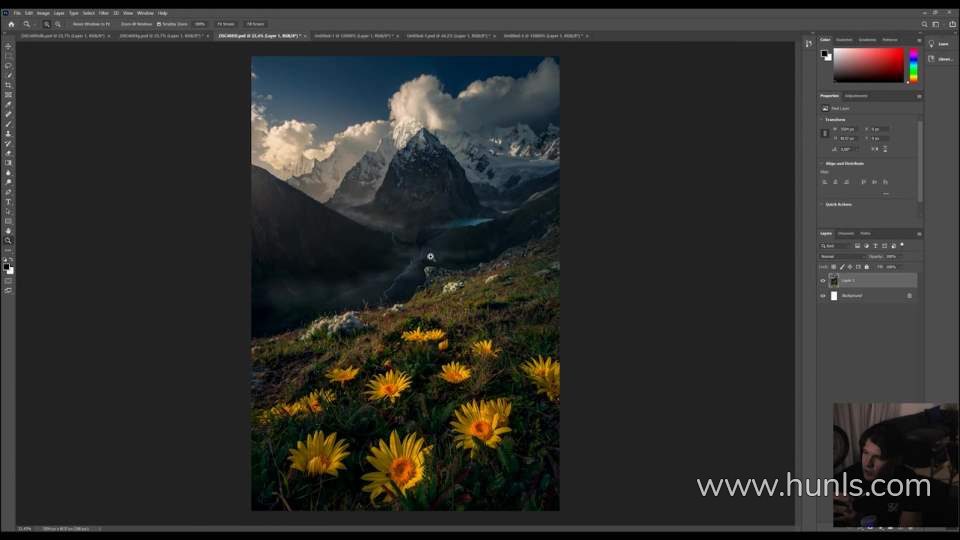
Task: Select the Gradient tool
Action: (8, 163)
